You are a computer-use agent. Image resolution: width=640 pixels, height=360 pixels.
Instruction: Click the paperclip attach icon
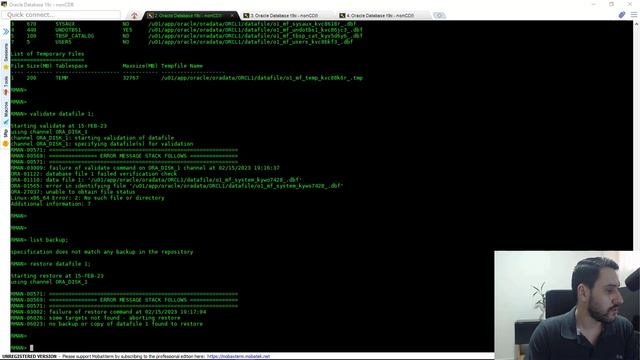[622, 15]
